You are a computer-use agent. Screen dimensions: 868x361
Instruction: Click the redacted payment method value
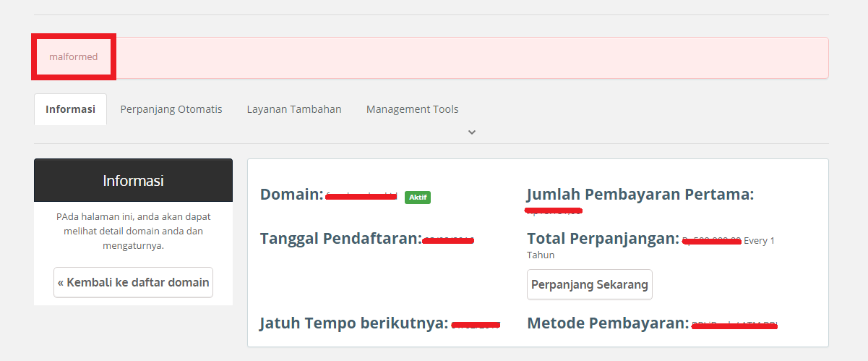[x=734, y=325]
